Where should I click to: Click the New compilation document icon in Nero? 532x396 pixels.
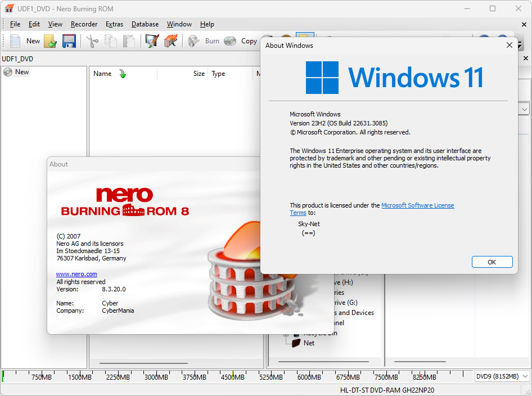15,41
